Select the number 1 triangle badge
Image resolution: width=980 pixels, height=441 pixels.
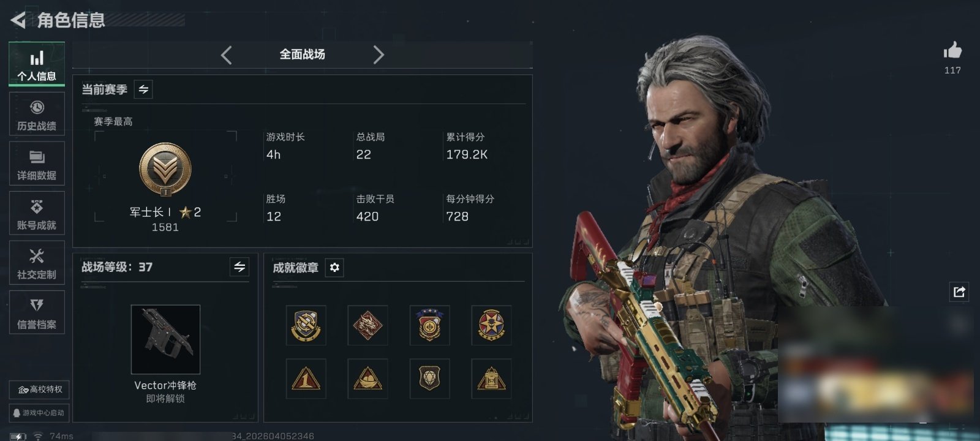pyautogui.click(x=306, y=379)
